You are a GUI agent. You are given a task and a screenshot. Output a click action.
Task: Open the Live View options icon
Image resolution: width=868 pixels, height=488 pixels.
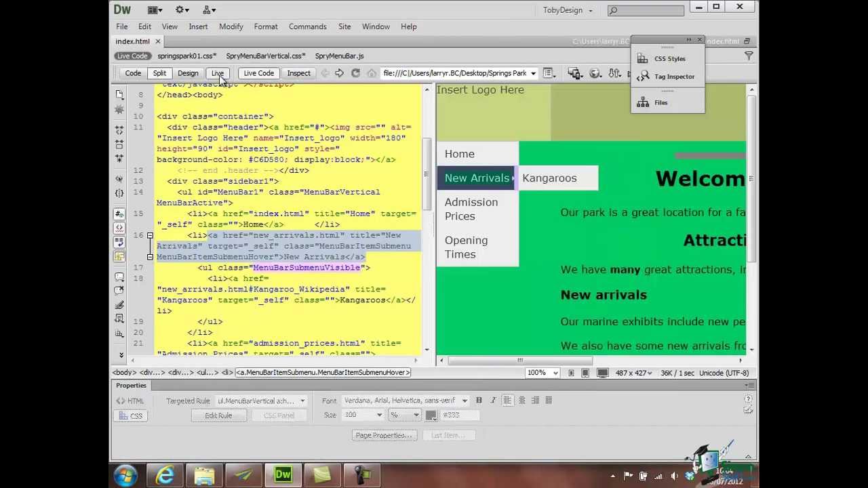click(549, 73)
